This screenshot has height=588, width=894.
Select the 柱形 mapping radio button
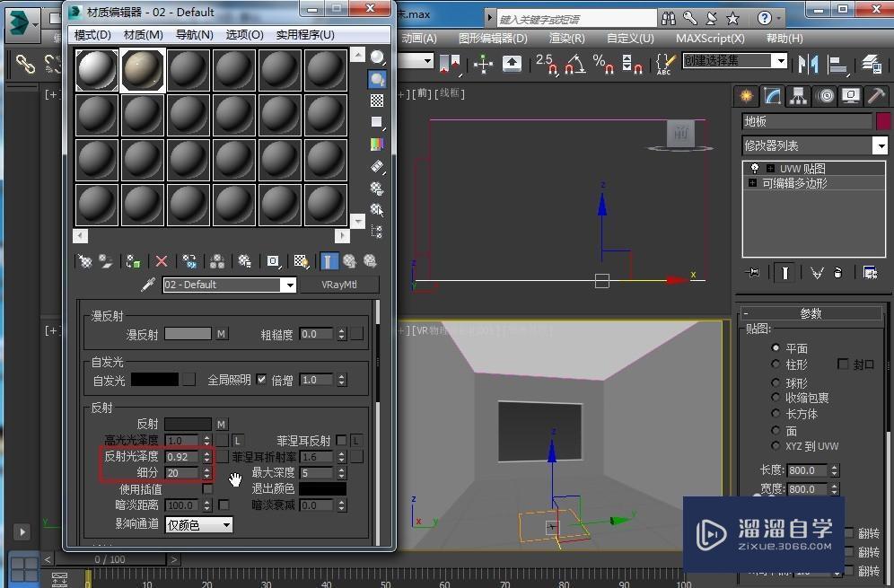coord(776,364)
